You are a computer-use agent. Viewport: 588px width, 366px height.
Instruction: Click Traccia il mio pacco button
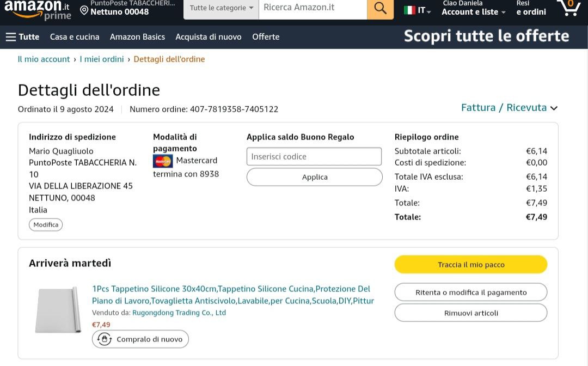pos(470,265)
